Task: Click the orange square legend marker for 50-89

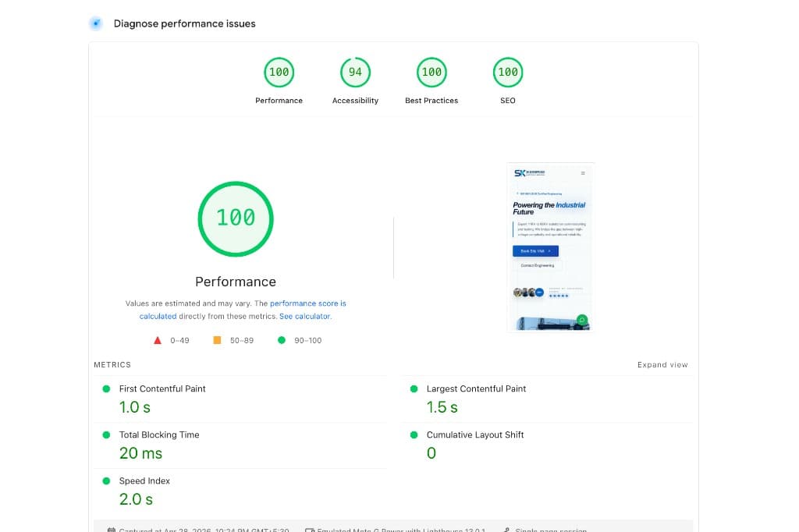Action: (x=216, y=339)
